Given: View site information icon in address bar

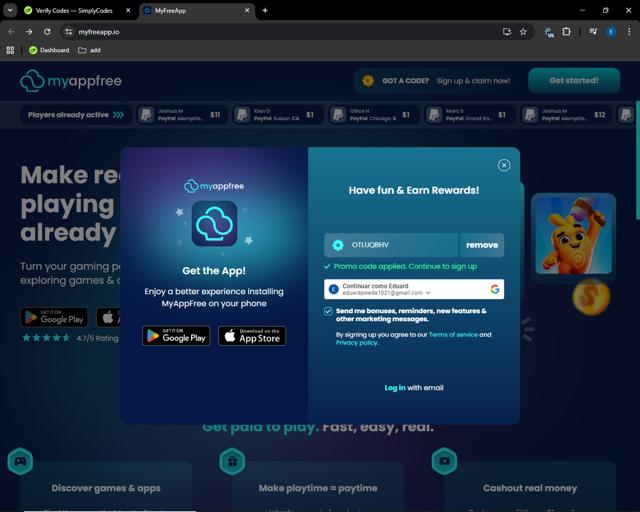Looking at the screenshot, I should pyautogui.click(x=69, y=32).
